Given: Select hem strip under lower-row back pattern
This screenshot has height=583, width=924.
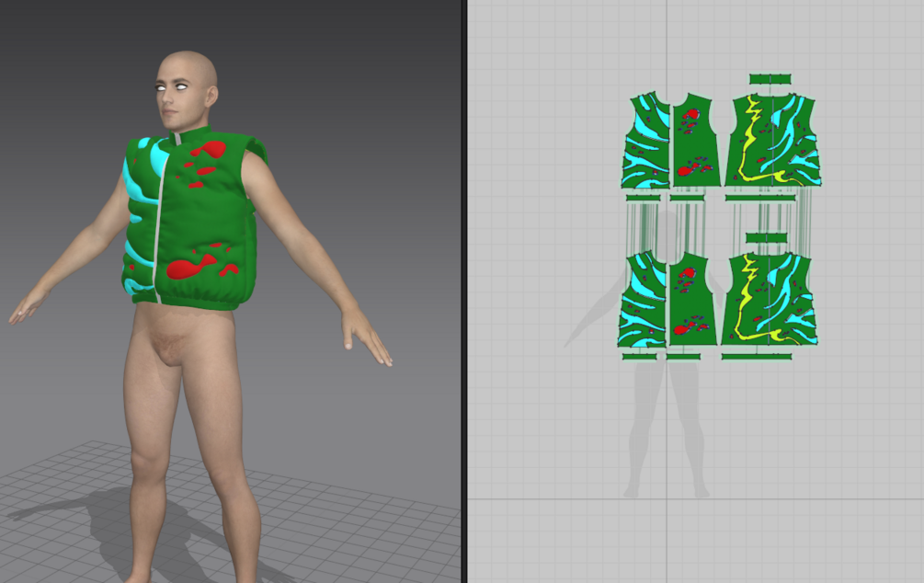Looking at the screenshot, I should 757,357.
